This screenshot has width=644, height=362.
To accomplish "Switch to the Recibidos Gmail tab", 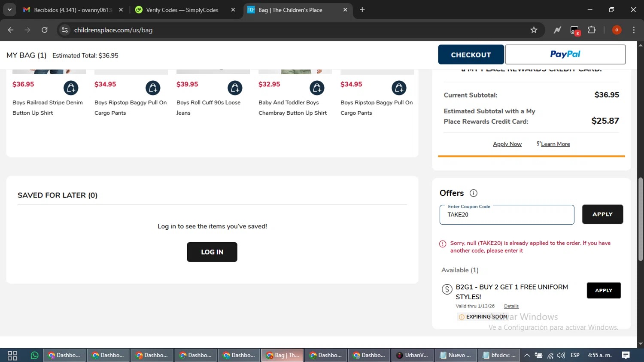I will tap(73, 10).
